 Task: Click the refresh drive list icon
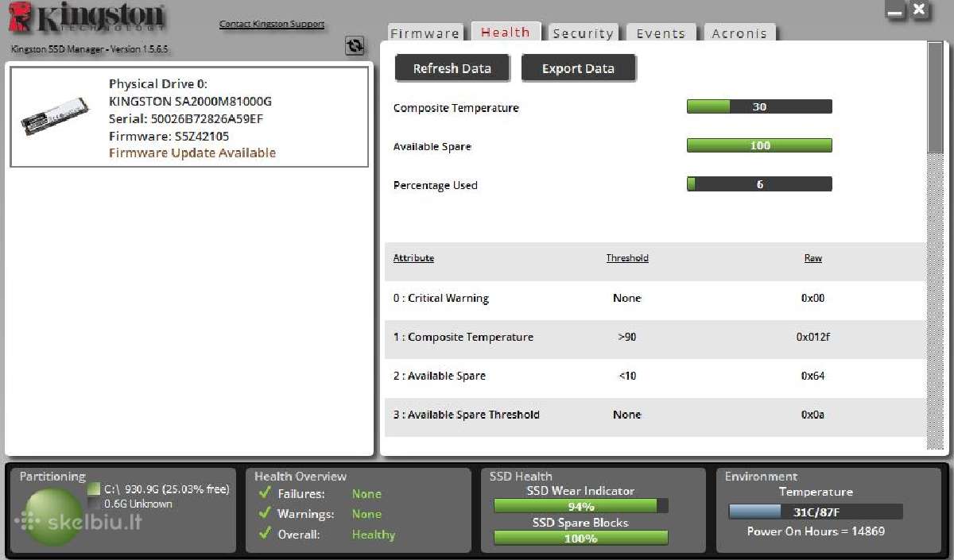pos(355,46)
